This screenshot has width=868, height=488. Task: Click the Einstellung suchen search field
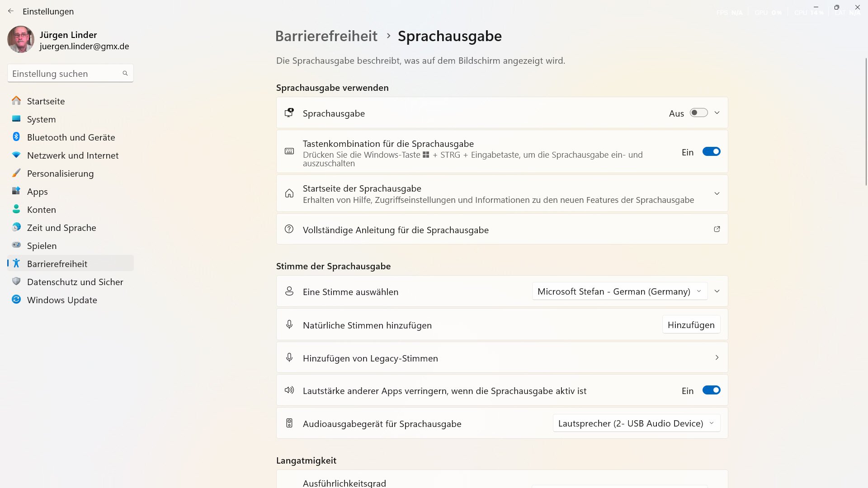pos(66,74)
